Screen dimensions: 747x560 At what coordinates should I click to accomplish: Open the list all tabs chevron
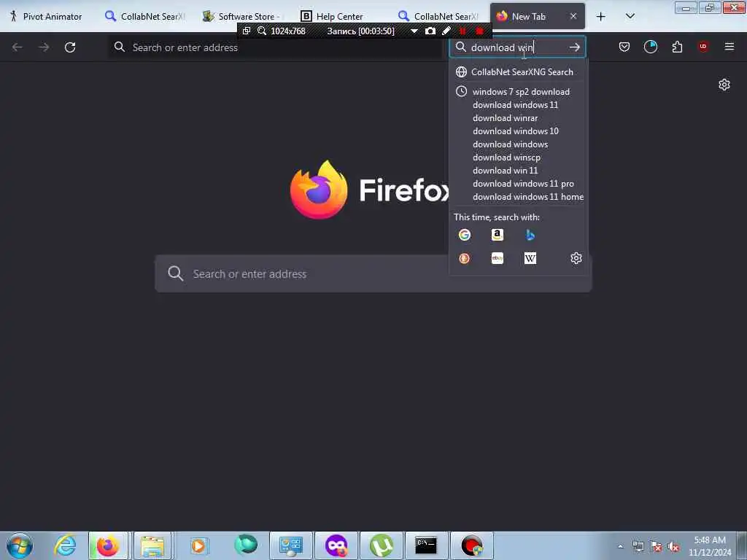(x=630, y=16)
